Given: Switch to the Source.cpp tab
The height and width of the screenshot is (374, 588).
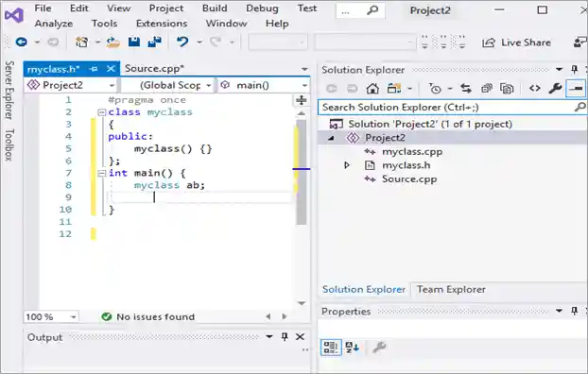Looking at the screenshot, I should (x=154, y=69).
